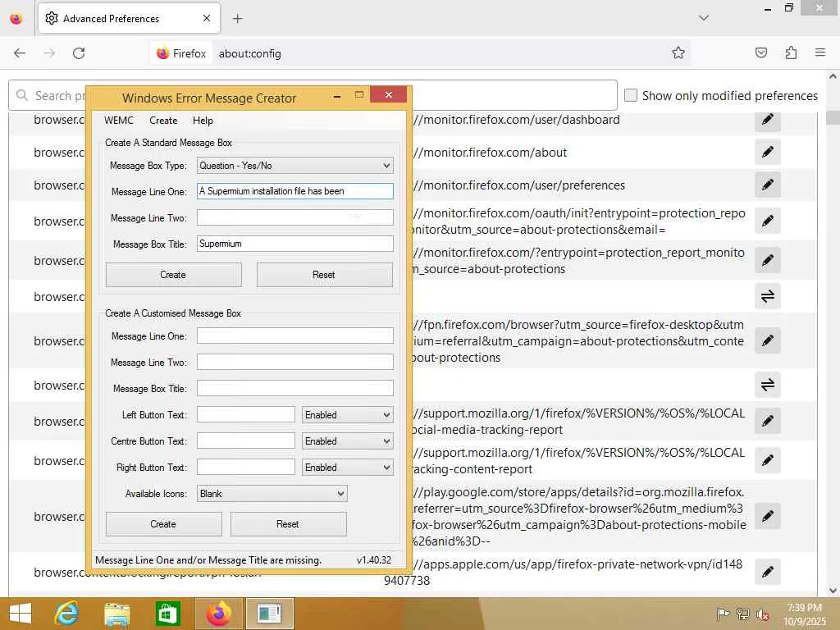Close the Advanced Preferences tab
The height and width of the screenshot is (630, 840).
click(207, 18)
